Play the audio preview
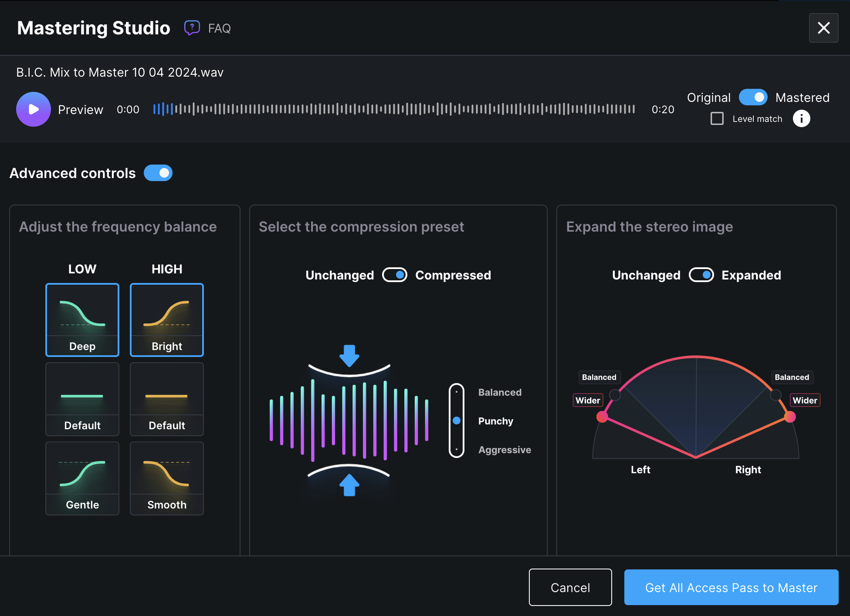Viewport: 850px width, 616px height. (34, 109)
